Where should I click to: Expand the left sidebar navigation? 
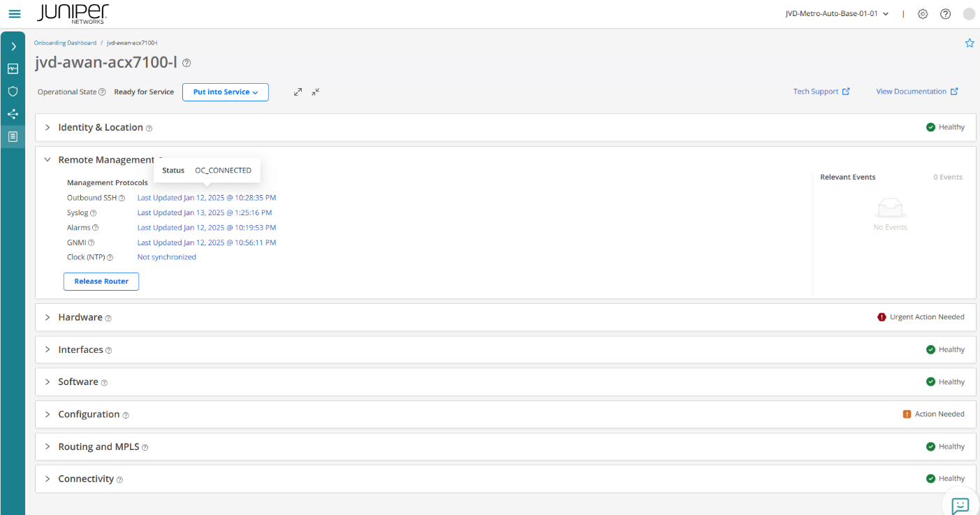(13, 47)
